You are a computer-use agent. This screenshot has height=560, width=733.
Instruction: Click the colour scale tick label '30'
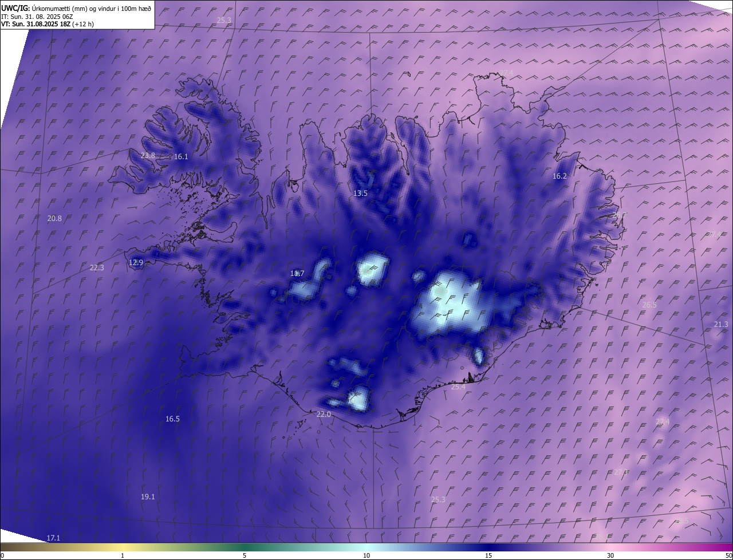click(610, 555)
